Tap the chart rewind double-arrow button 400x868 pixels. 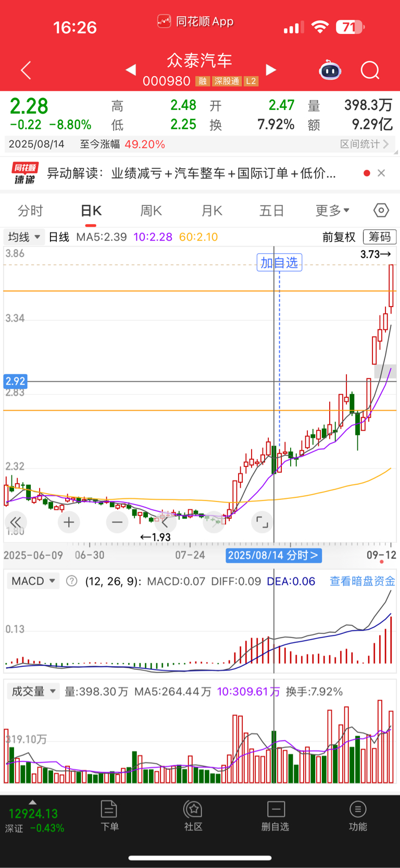point(16,522)
